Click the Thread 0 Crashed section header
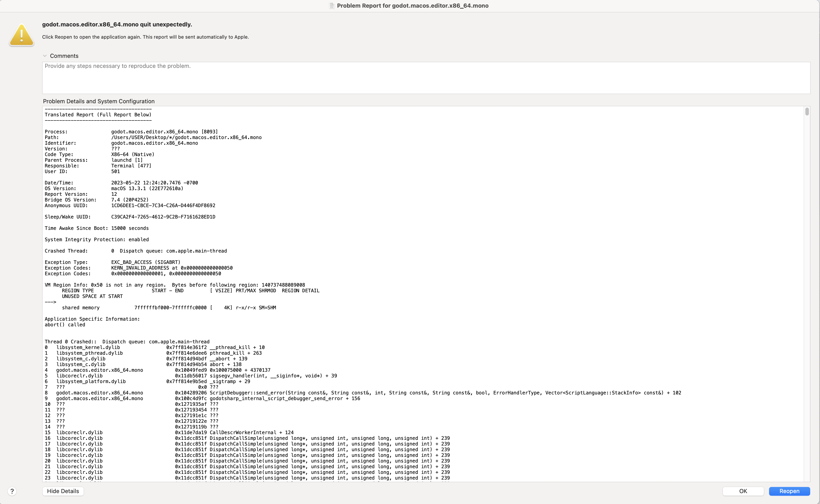Image resolution: width=820 pixels, height=504 pixels. click(127, 341)
